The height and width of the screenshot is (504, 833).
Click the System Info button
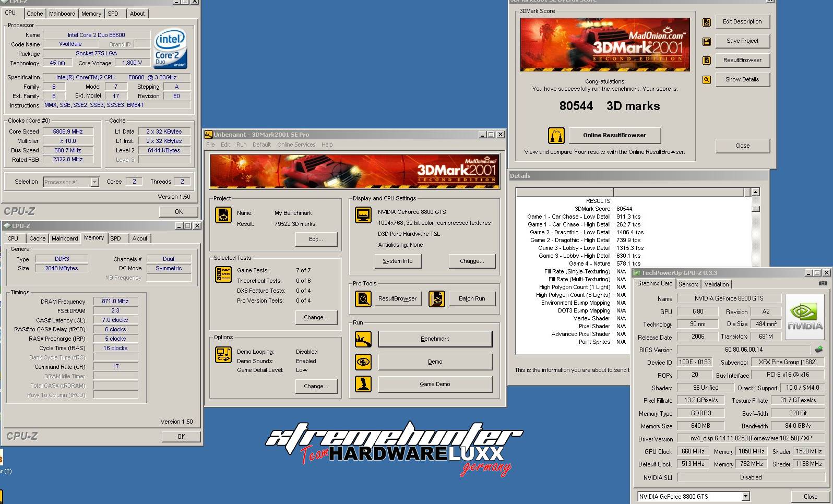pyautogui.click(x=398, y=261)
